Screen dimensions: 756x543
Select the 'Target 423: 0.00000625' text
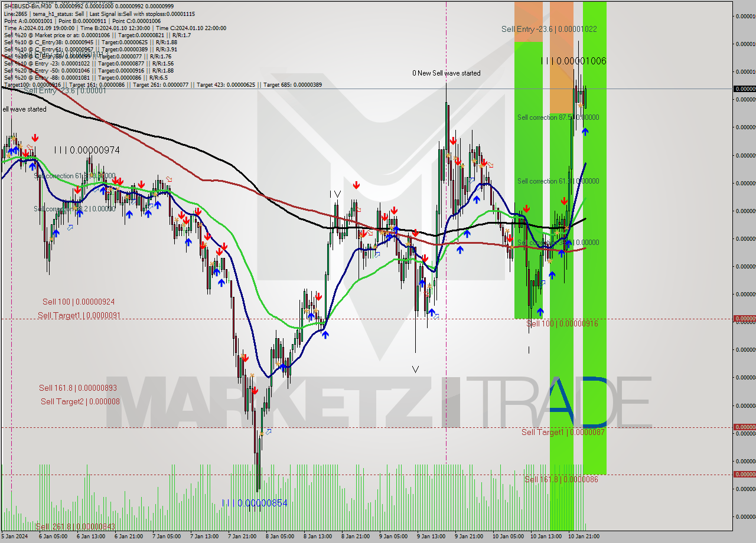[227, 84]
